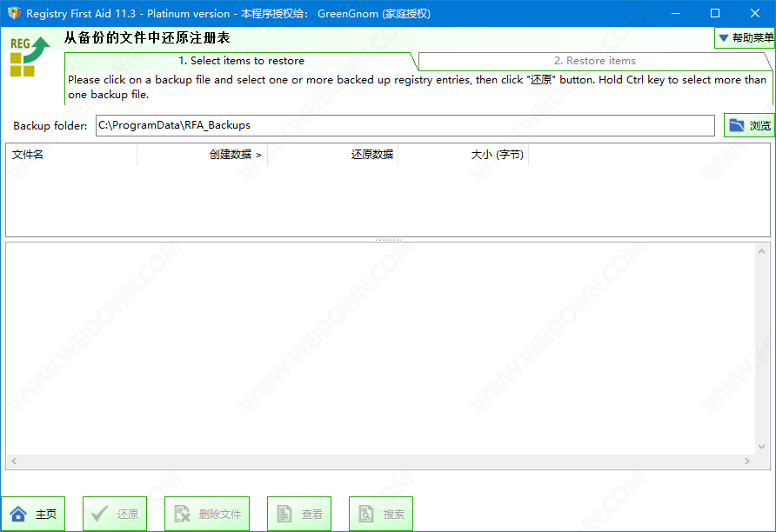Sort by 大小 (字节) column header
The height and width of the screenshot is (532, 776).
coord(463,155)
